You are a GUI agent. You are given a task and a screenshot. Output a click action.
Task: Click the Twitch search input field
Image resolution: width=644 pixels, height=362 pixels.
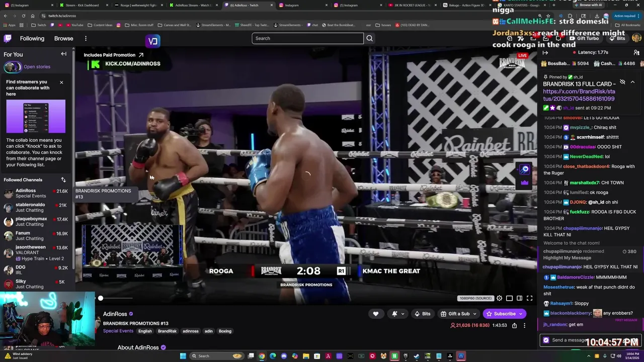(307, 38)
